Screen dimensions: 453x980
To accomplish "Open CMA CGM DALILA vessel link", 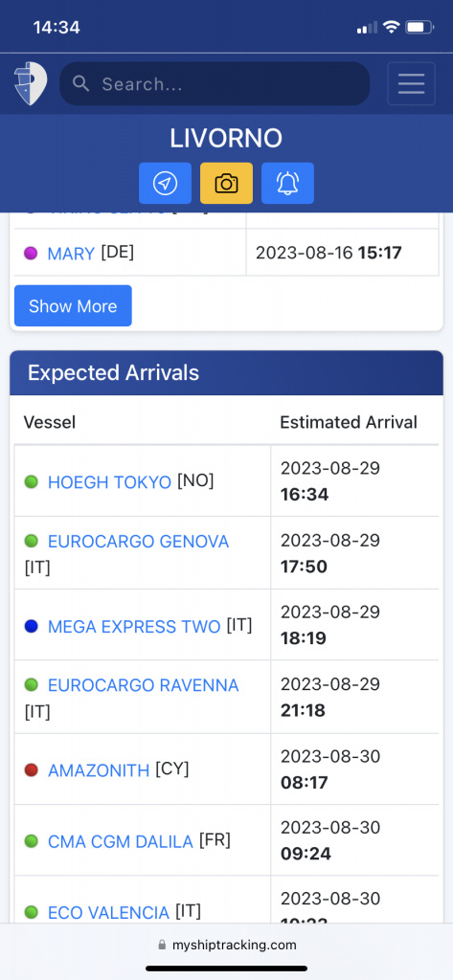I will tap(121, 842).
